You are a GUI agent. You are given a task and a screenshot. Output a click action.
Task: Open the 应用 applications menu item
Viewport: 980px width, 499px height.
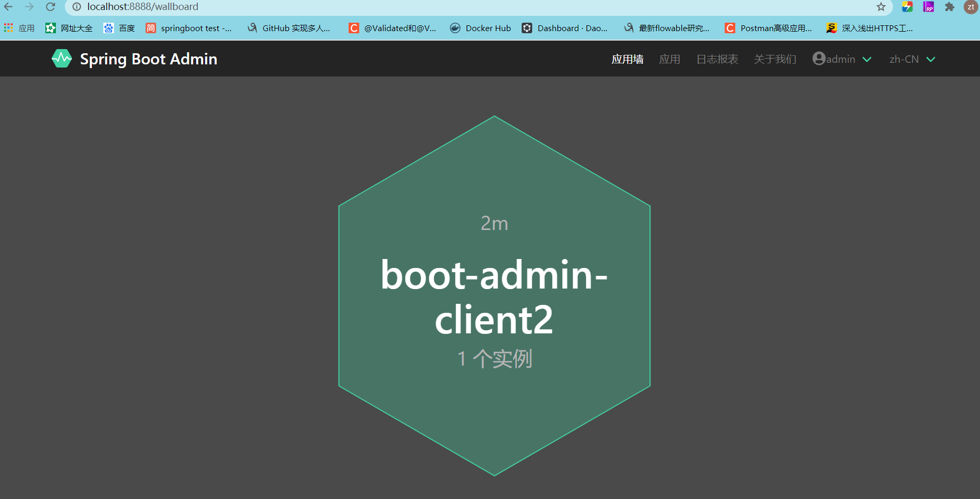click(x=670, y=59)
